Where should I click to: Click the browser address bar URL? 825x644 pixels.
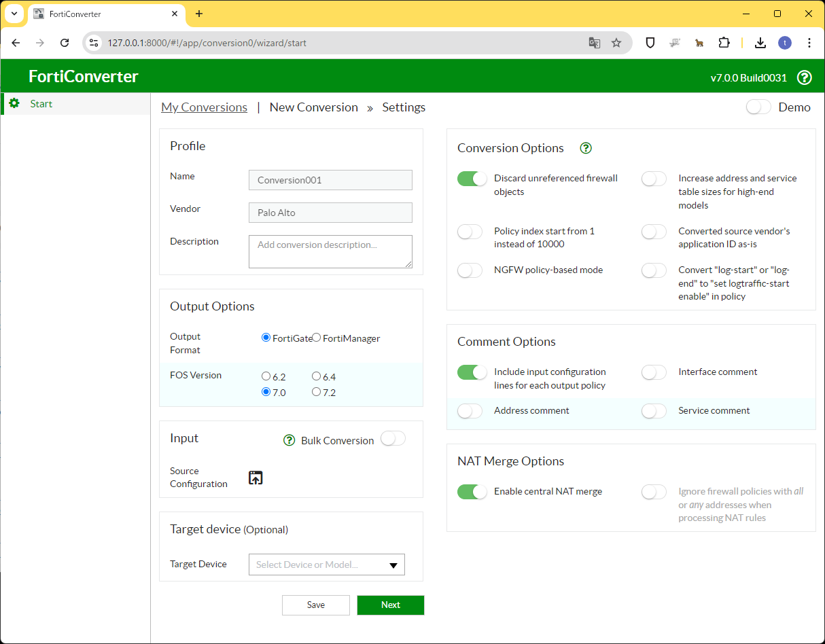coord(207,43)
